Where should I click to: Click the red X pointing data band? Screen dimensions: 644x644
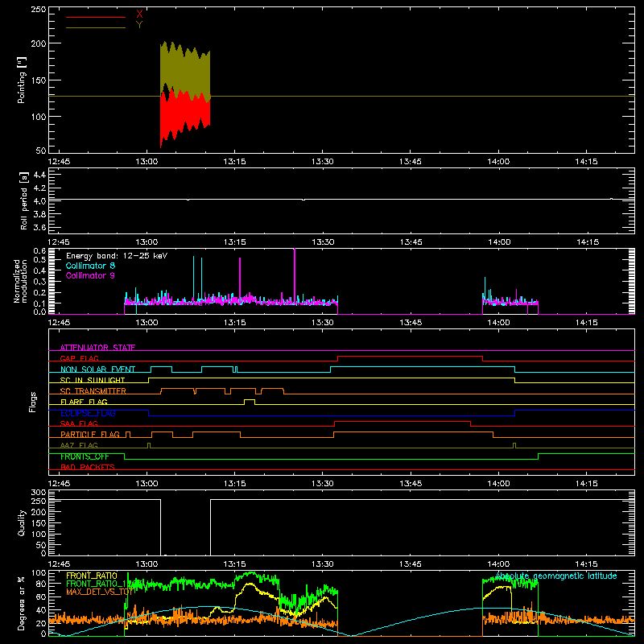click(x=185, y=115)
